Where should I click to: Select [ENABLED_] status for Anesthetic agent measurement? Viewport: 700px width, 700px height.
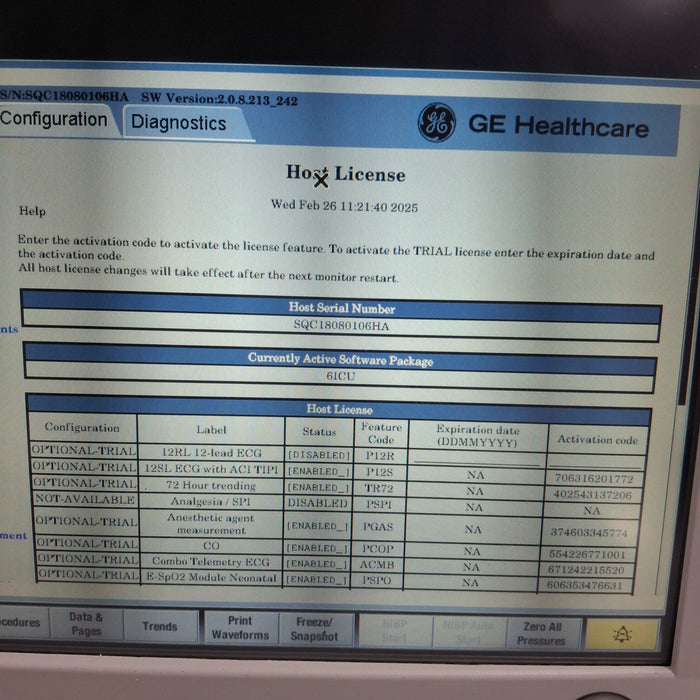317,526
